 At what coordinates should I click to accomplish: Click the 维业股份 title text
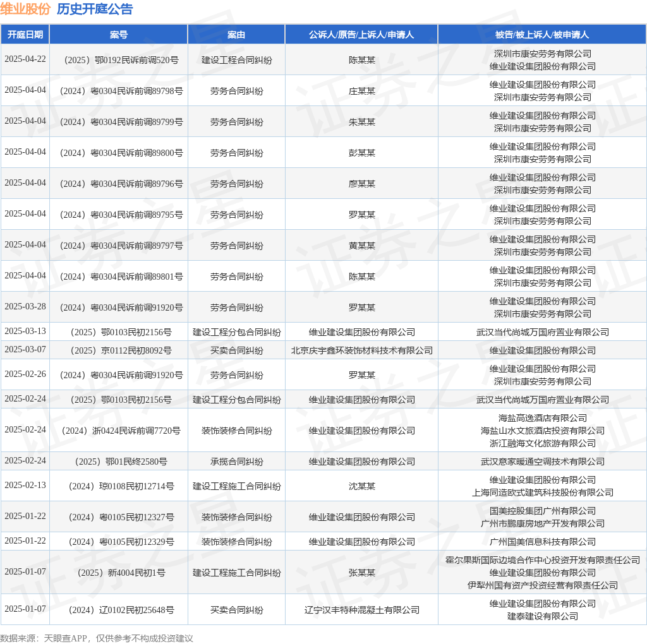tap(25, 9)
